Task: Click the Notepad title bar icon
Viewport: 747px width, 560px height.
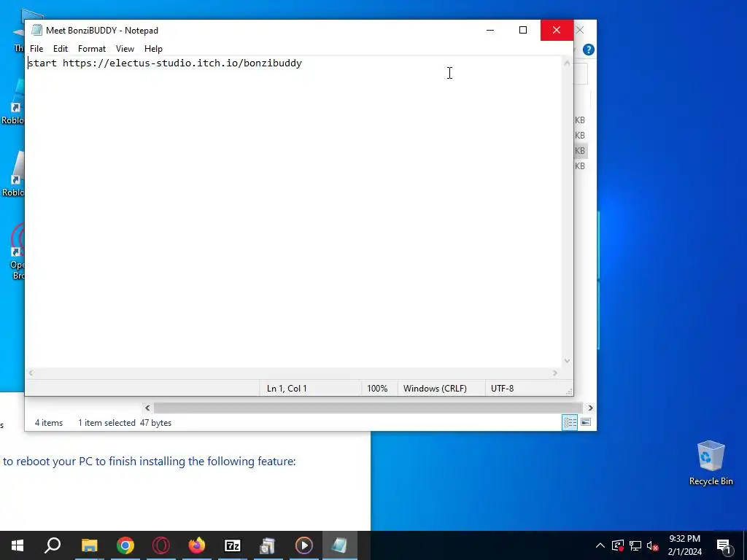Action: click(36, 30)
